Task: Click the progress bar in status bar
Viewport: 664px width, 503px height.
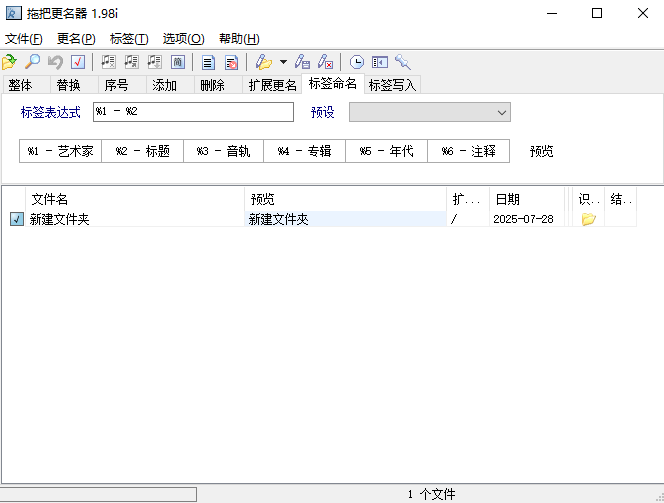Action: click(98, 494)
